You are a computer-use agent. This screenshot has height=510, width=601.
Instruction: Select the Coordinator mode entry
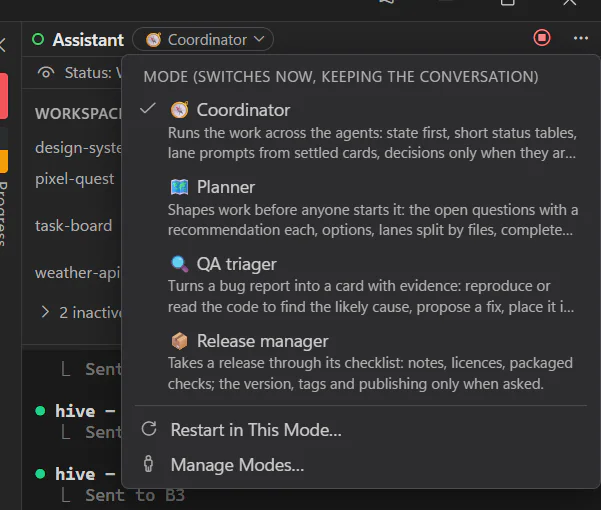pos(361,131)
